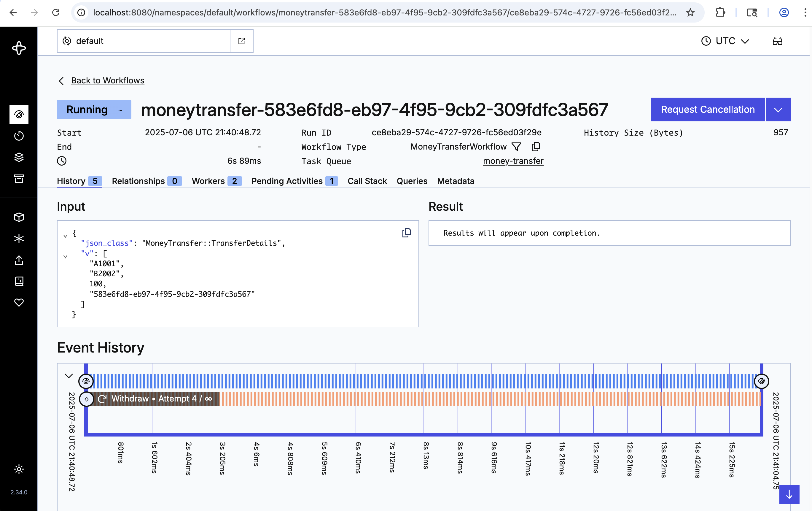The image size is (812, 511).
Task: Collapse the v array in the Input JSON
Action: coord(66,256)
